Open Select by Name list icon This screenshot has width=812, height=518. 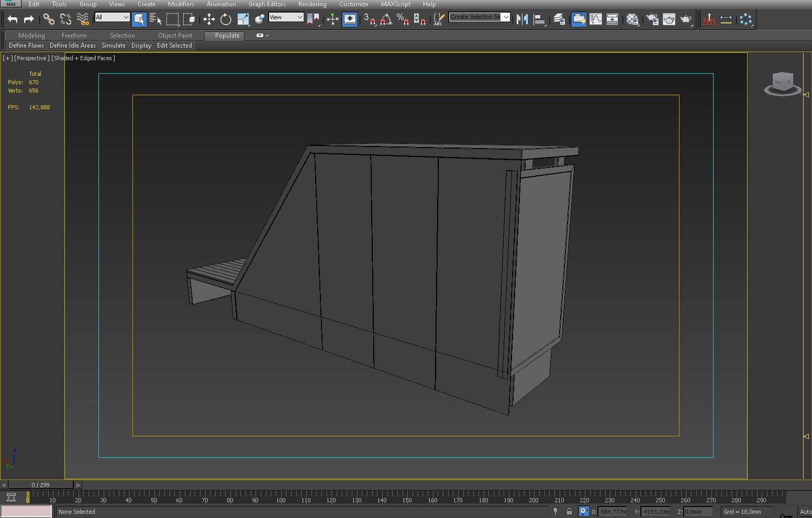[x=155, y=19]
